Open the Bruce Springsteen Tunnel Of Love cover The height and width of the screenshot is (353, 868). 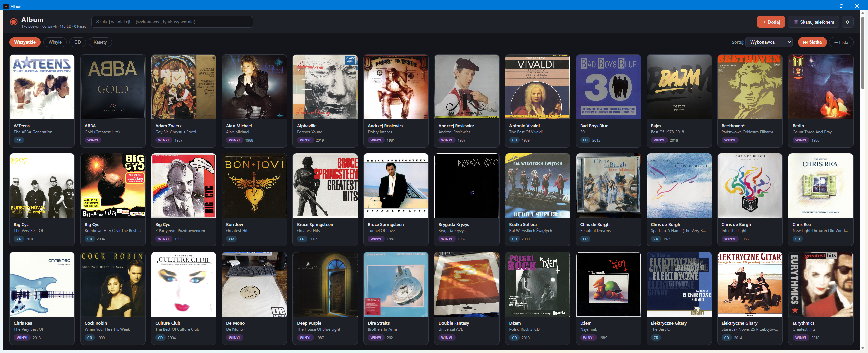[x=396, y=186]
